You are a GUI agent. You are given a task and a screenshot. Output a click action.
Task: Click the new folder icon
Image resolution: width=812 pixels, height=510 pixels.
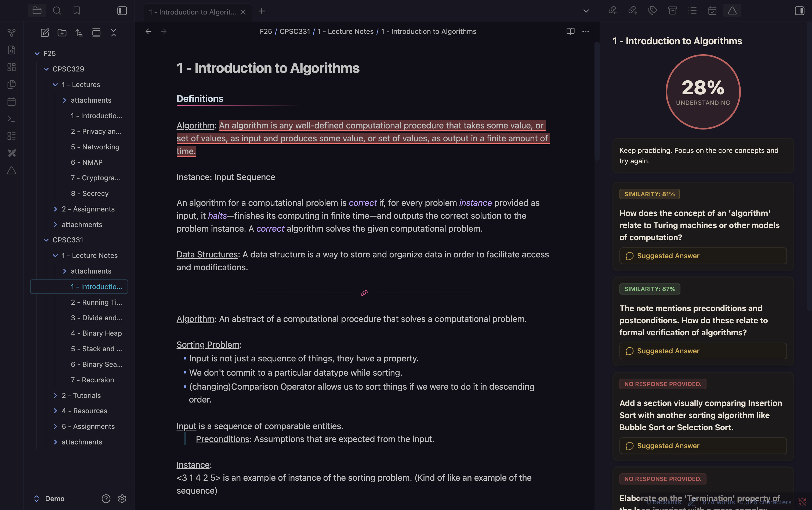coord(62,33)
